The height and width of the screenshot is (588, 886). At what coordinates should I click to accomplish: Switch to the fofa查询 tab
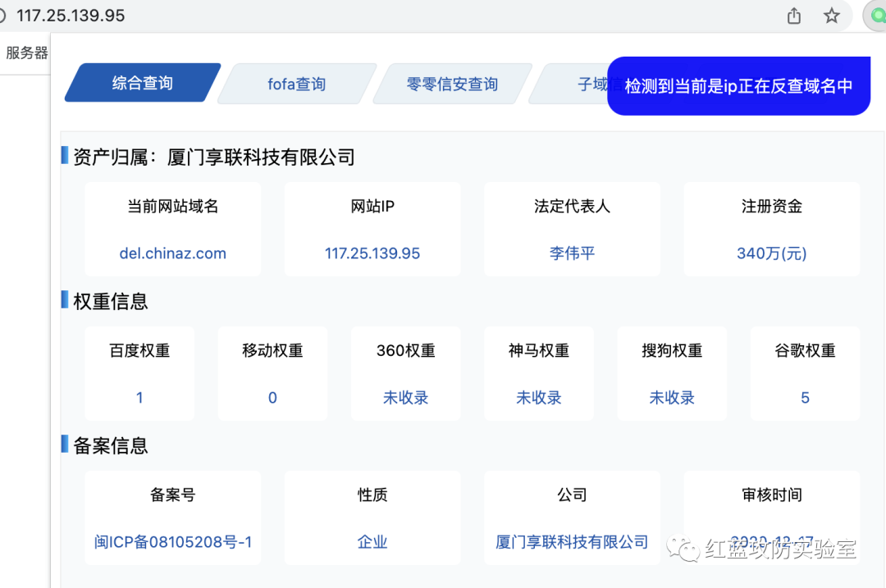[x=297, y=84]
